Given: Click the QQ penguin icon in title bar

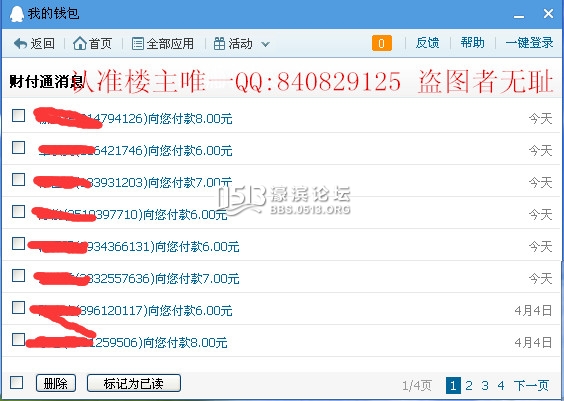Looking at the screenshot, I should coord(17,14).
